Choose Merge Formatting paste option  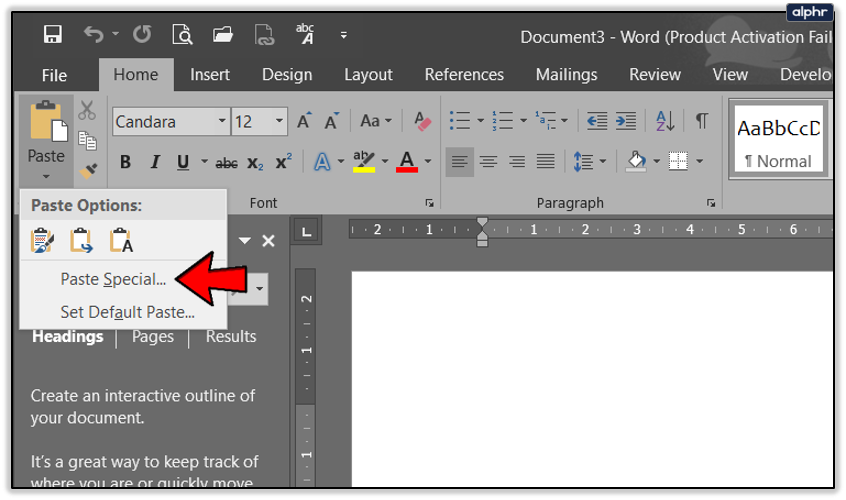coord(81,241)
